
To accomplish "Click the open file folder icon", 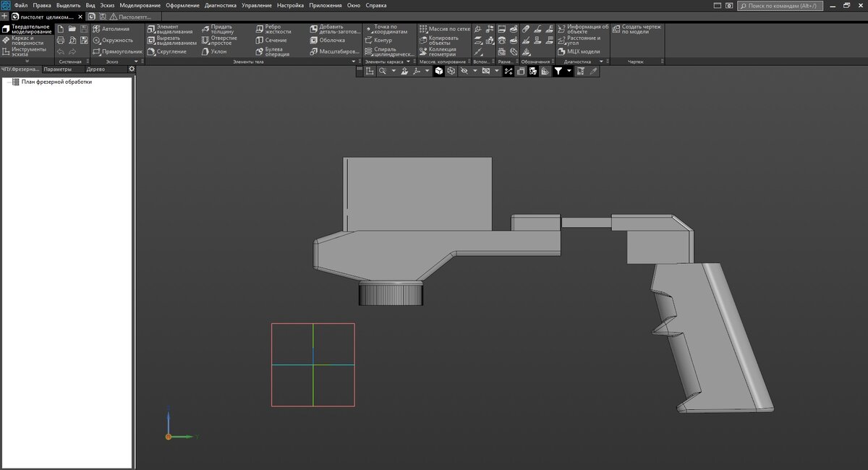I will (72, 29).
